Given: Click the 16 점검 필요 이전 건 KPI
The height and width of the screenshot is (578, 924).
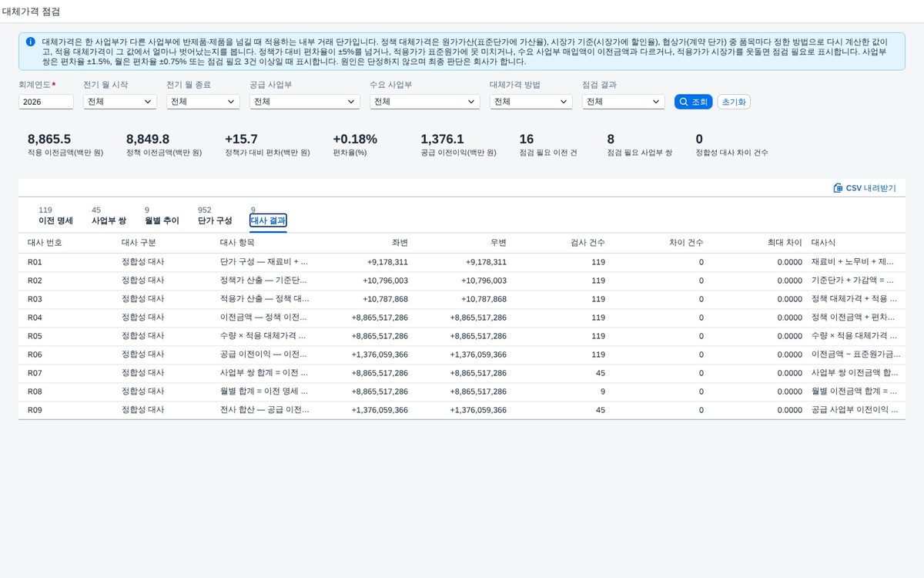Looking at the screenshot, I should point(548,145).
